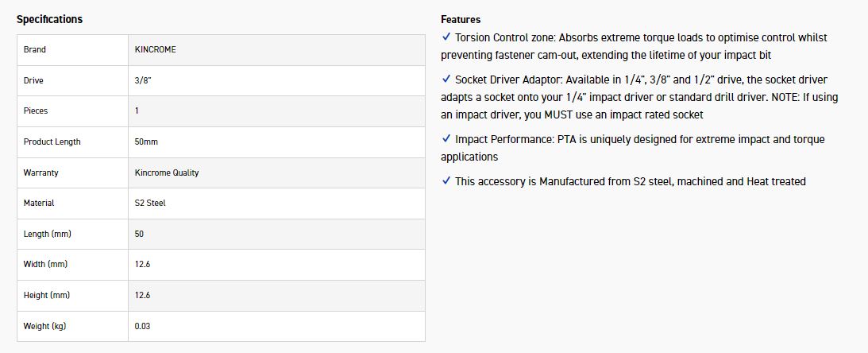Click the checkmark beside the S2 steel feature

446,181
